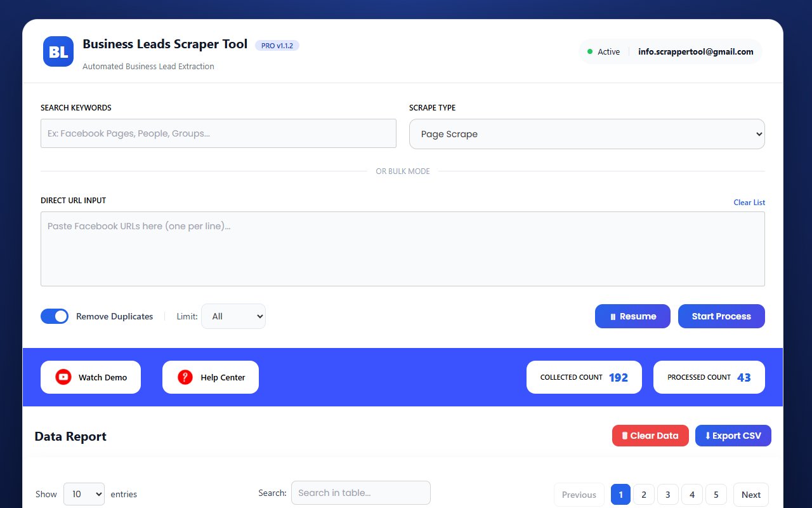Screen dimensions: 812x508
Task: Click the info.scrappertool@gmail.com account email
Action: tap(696, 51)
